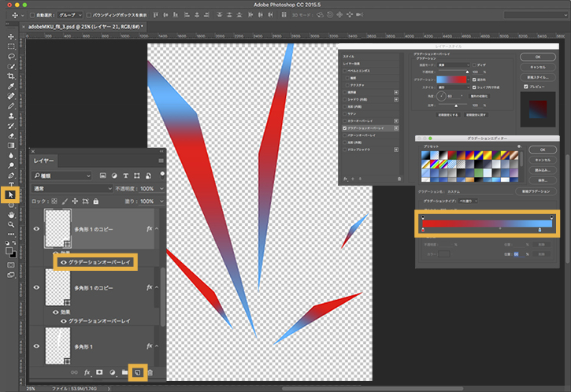The height and width of the screenshot is (392, 571).
Task: Click the 読み込み button in Gradient Editor
Action: pyautogui.click(x=543, y=170)
